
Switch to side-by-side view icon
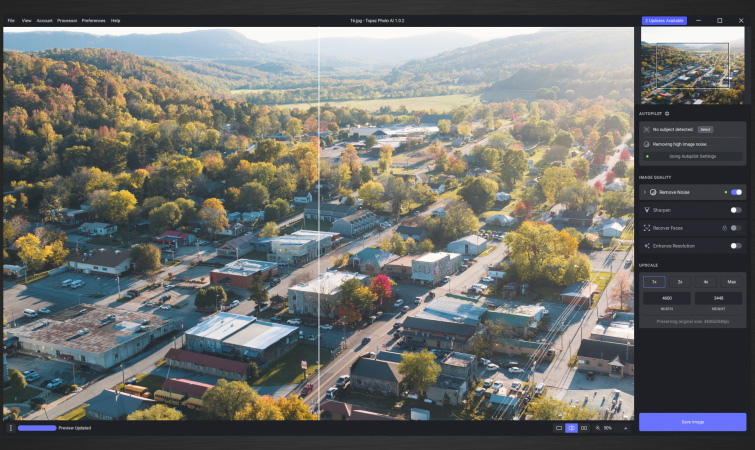584,428
